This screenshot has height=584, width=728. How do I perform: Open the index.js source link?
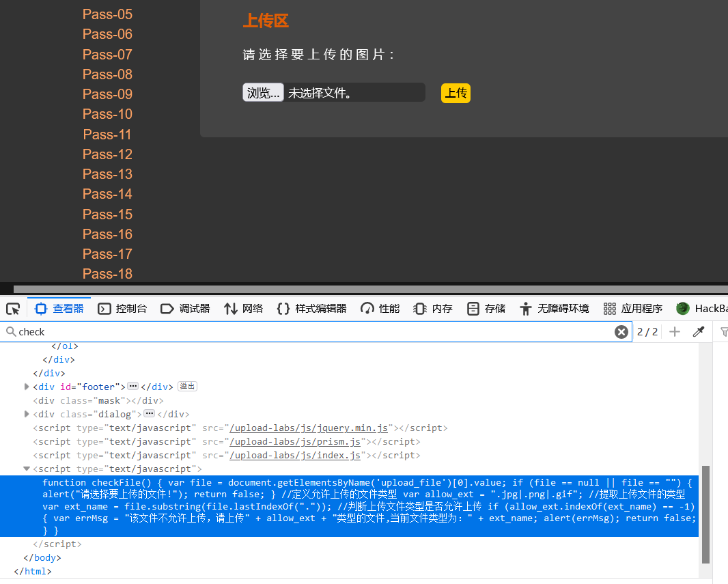295,456
